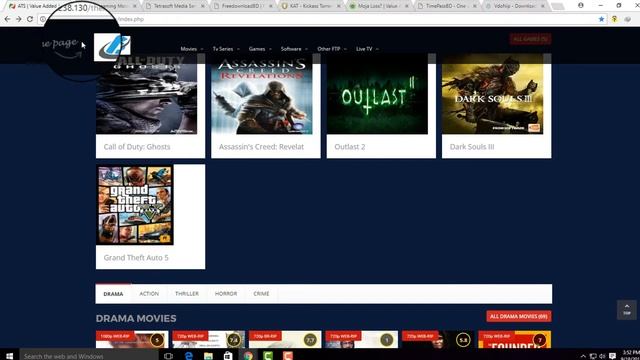Viewport: 640px width, 360px height.
Task: Show hidden system tray icons
Action: pos(583,356)
